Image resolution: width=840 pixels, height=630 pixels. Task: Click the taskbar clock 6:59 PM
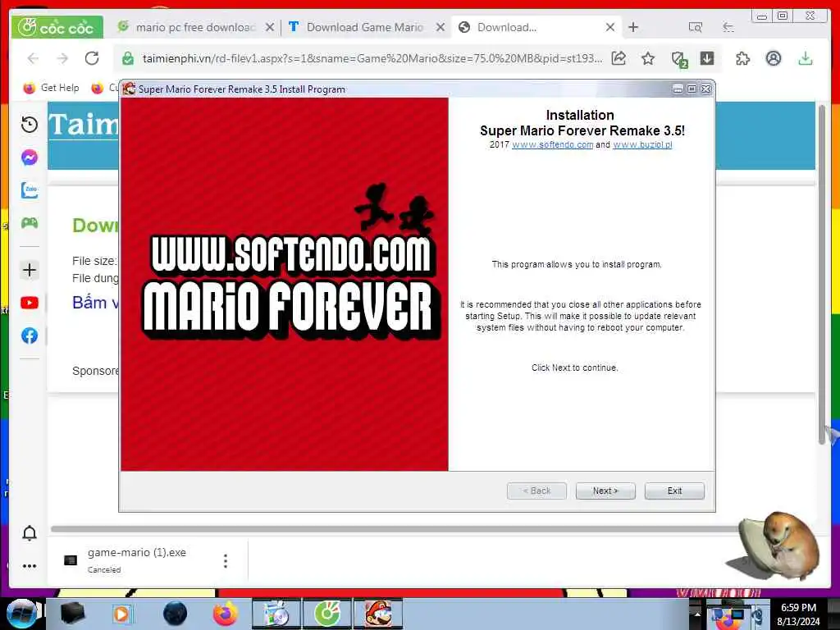coord(799,608)
